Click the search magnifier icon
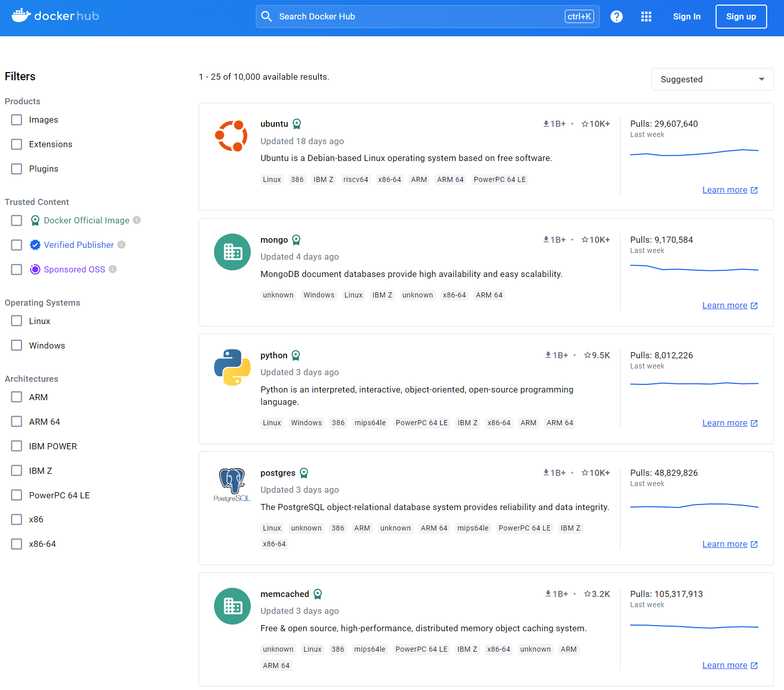This screenshot has width=784, height=690. tap(266, 16)
